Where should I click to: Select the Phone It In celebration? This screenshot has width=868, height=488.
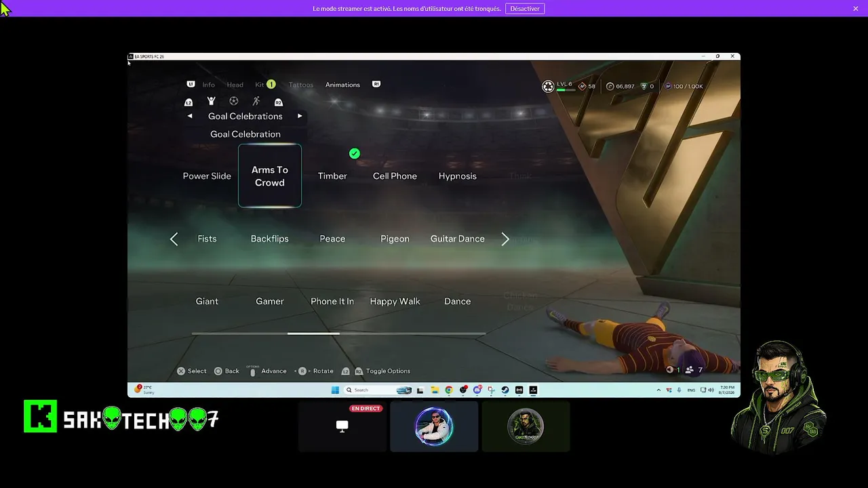332,302
